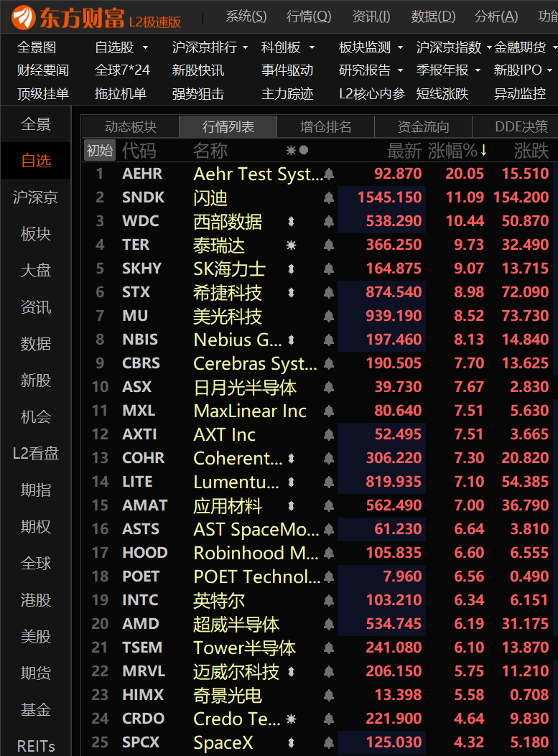This screenshot has width=558, height=756.
Task: Click the 初始 reset button
Action: point(99,151)
